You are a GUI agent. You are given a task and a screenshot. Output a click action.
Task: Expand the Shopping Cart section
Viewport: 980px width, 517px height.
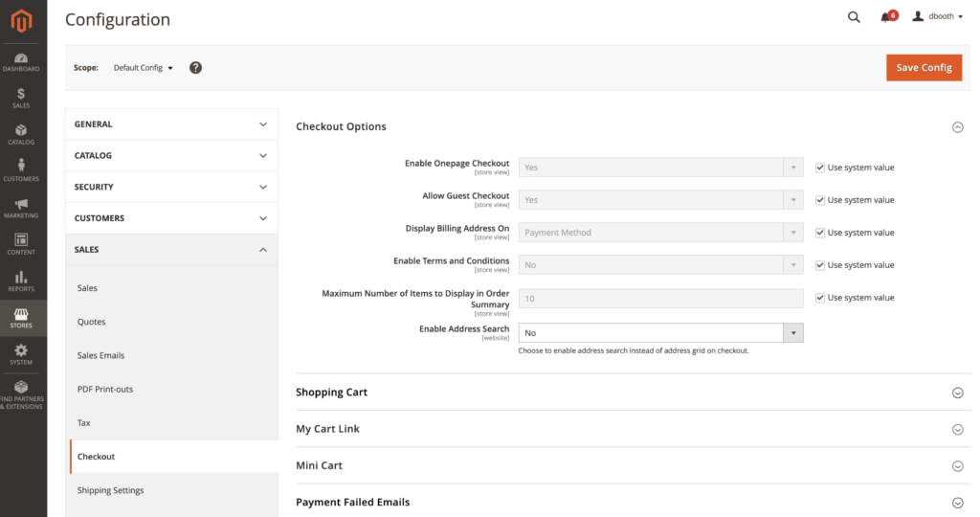632,393
